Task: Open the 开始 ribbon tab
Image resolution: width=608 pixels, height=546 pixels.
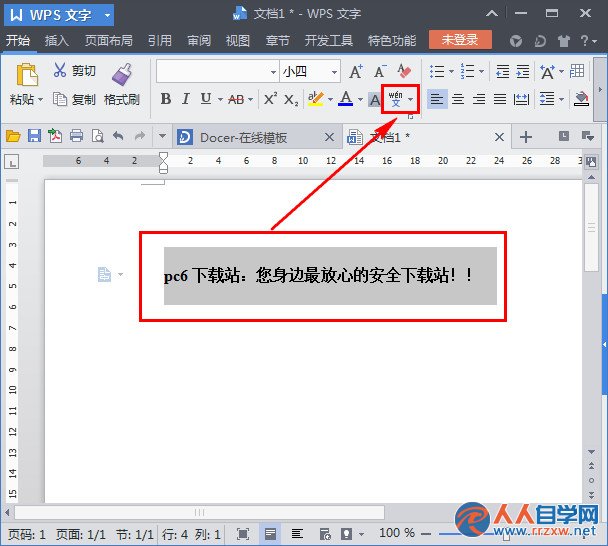Action: tap(18, 40)
